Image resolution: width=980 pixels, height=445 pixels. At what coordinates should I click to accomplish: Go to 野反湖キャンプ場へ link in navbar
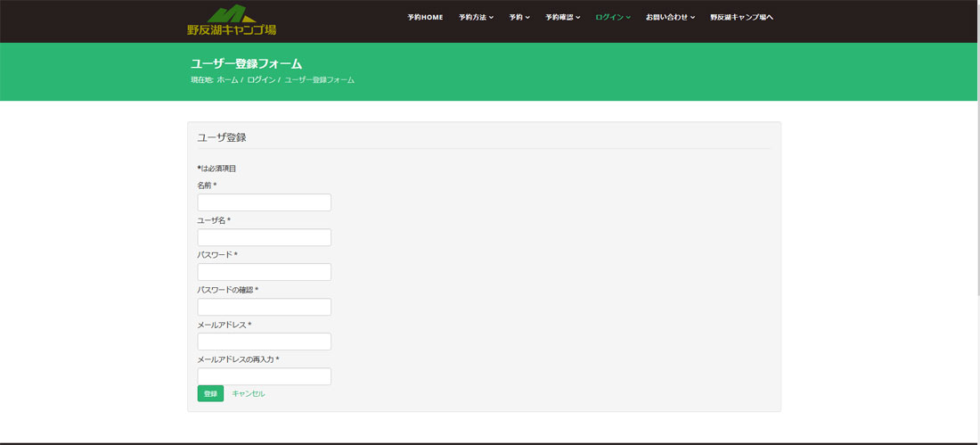click(x=741, y=17)
